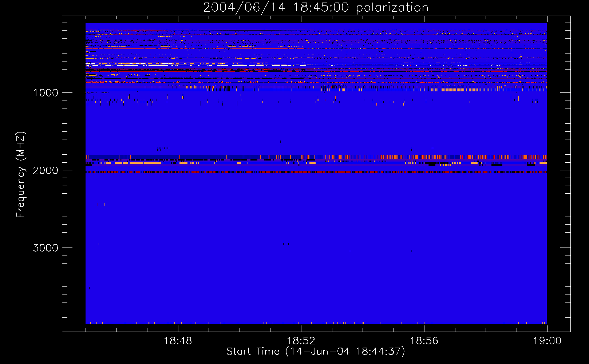Viewport: 589px width, 364px height.
Task: Click the 'Start Time (14-Jun-04 18:44:37)' label
Action: [316, 352]
